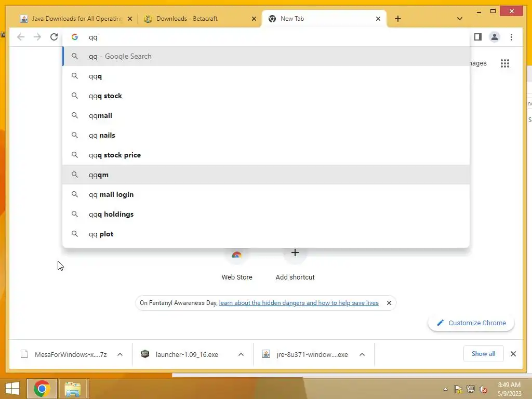
Task: Choose the 'qq - Google Search' suggestion
Action: 266,56
